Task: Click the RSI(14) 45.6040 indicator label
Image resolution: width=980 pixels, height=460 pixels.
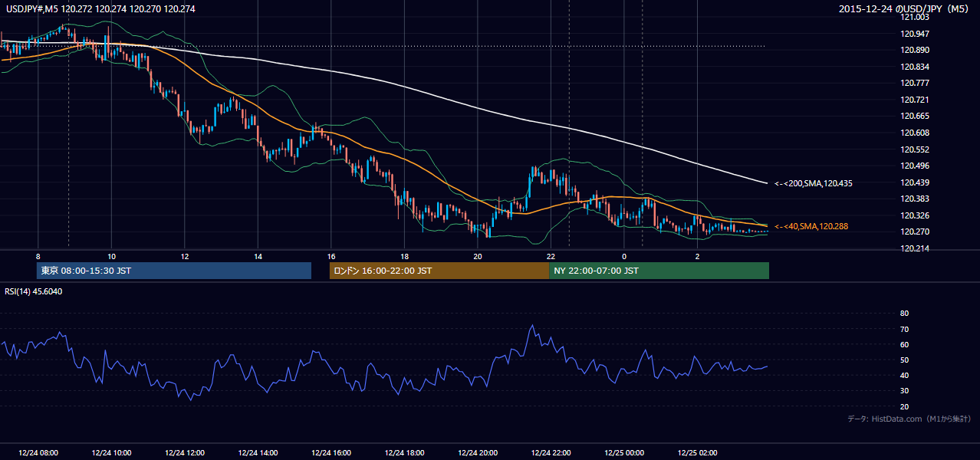Action: pyautogui.click(x=33, y=291)
